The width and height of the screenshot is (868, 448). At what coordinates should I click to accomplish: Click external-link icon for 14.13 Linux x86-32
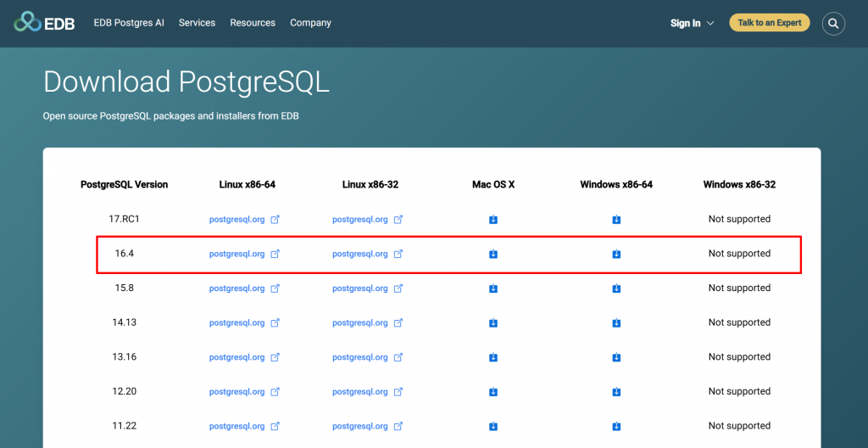(x=398, y=322)
